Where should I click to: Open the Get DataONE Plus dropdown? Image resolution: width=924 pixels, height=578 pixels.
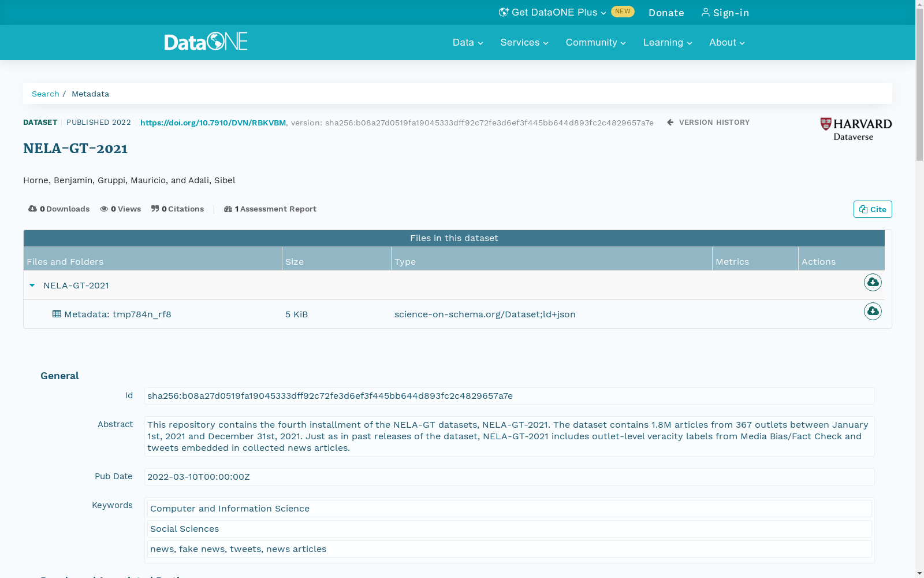[552, 12]
